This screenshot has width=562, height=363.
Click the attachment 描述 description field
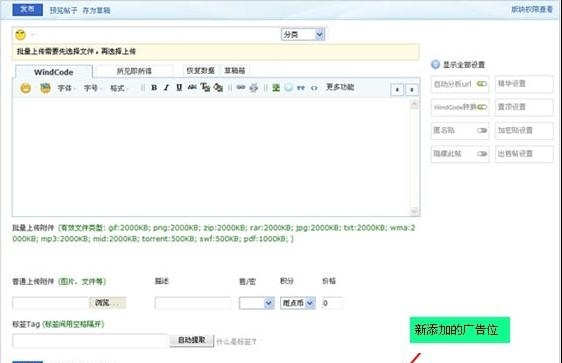(193, 303)
